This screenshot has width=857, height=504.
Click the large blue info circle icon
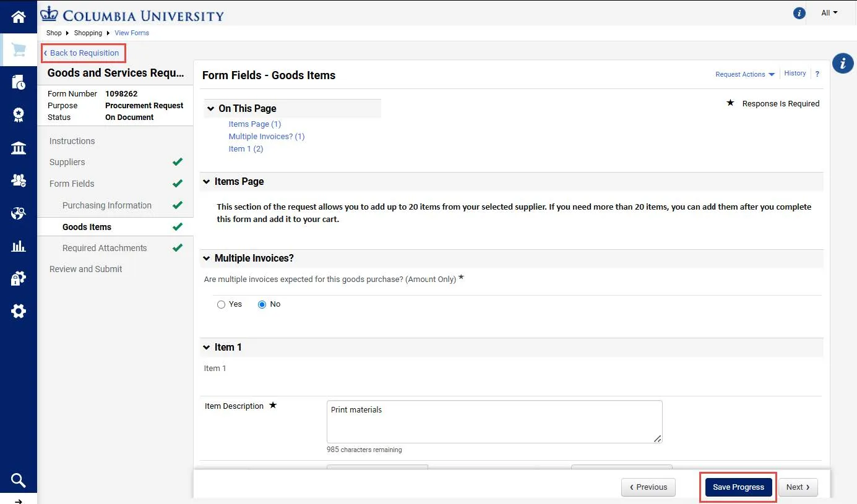tap(843, 63)
